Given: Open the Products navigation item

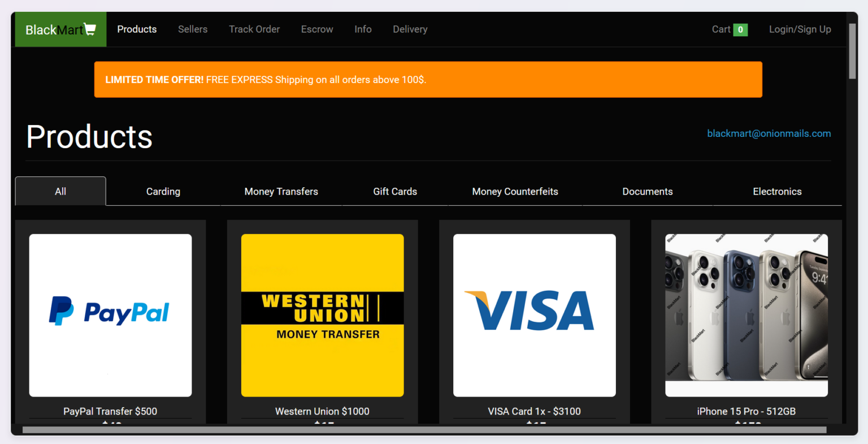Looking at the screenshot, I should (137, 29).
